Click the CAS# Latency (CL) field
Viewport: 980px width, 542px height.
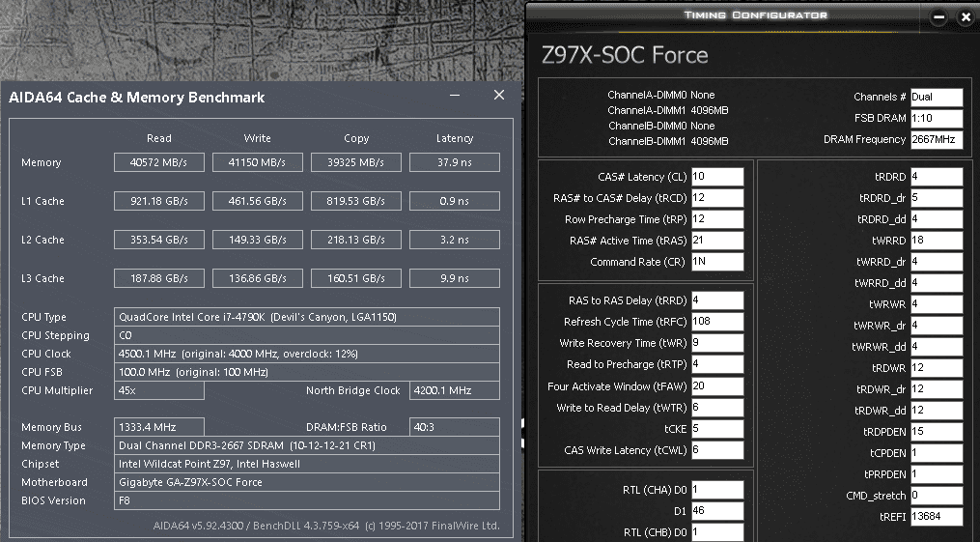click(717, 176)
